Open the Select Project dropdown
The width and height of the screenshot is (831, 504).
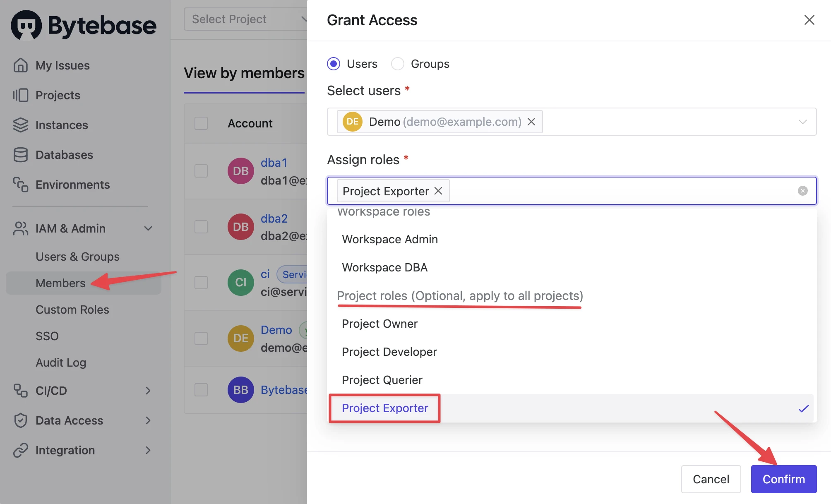(x=246, y=19)
